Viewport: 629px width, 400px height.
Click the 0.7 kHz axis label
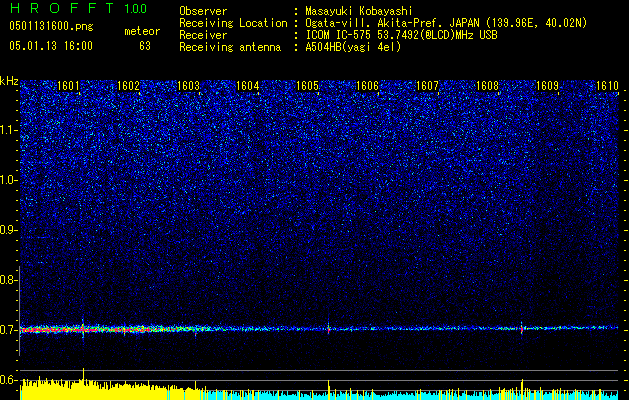click(x=8, y=330)
